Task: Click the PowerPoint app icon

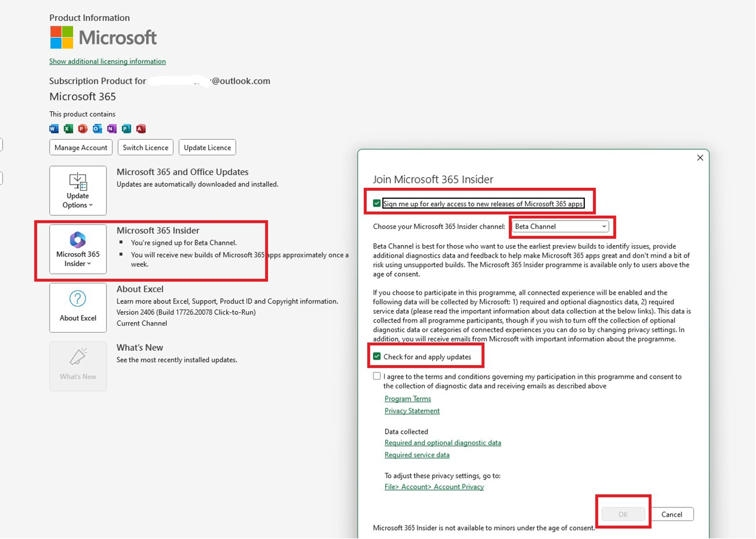Action: (x=83, y=128)
